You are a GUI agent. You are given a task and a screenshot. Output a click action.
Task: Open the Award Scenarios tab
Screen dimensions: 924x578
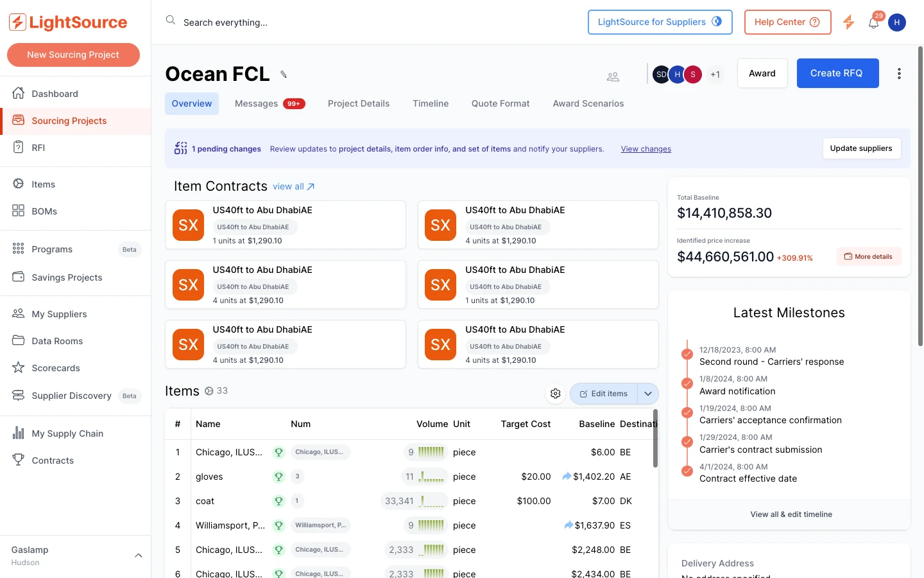[588, 103]
